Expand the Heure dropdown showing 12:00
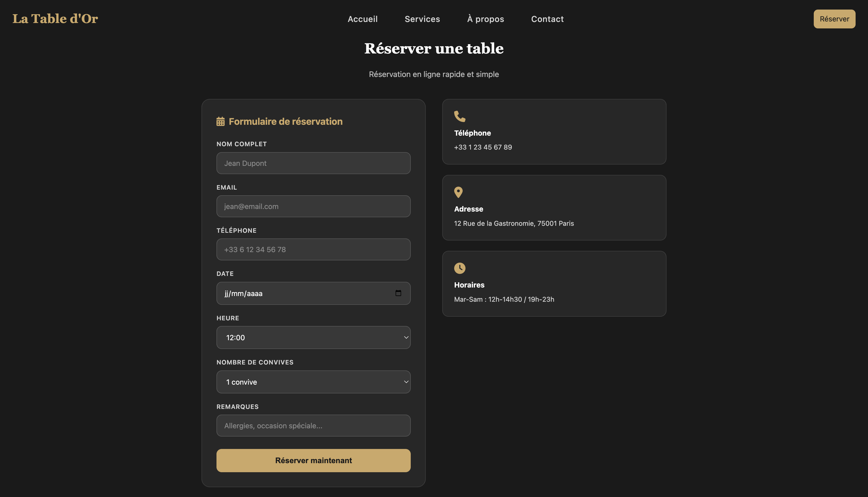Viewport: 868px width, 497px height. click(x=313, y=337)
